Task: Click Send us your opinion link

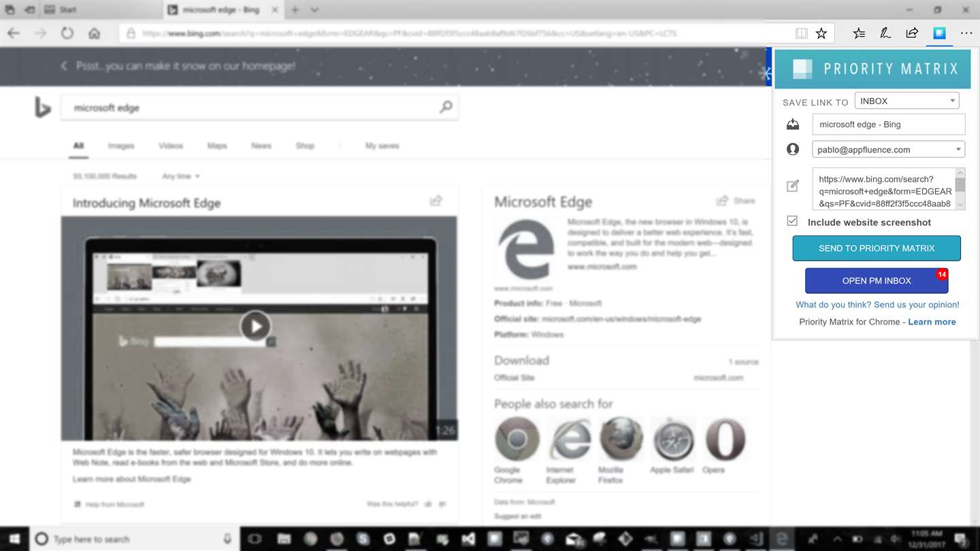Action: click(877, 305)
